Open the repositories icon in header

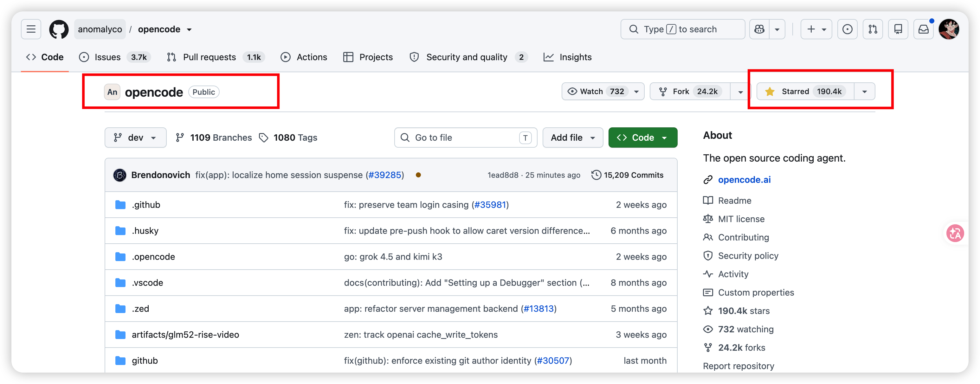898,29
